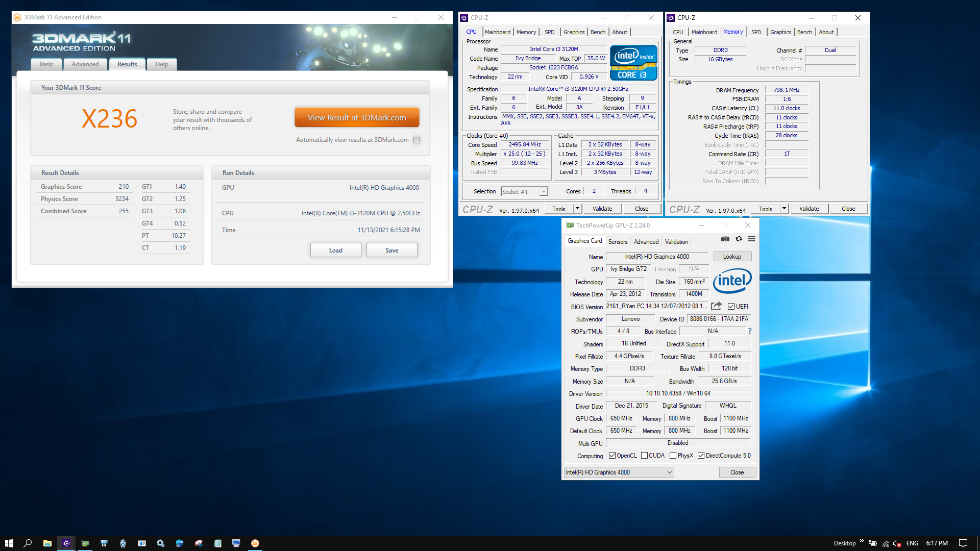Screen dimensions: 980x551
Task: Click the BIOS Version field in GPU-Z
Action: click(x=657, y=306)
